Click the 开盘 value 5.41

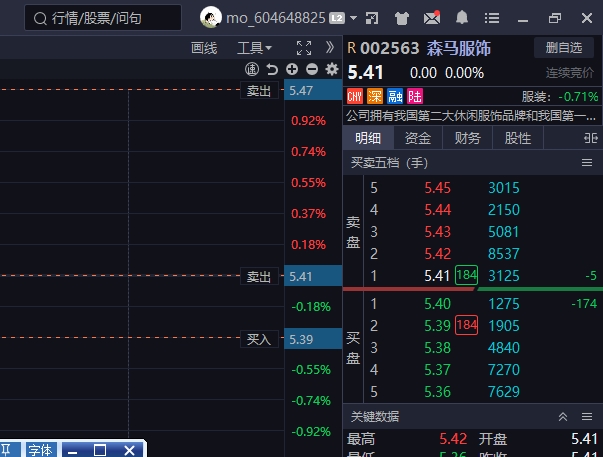[x=585, y=439]
